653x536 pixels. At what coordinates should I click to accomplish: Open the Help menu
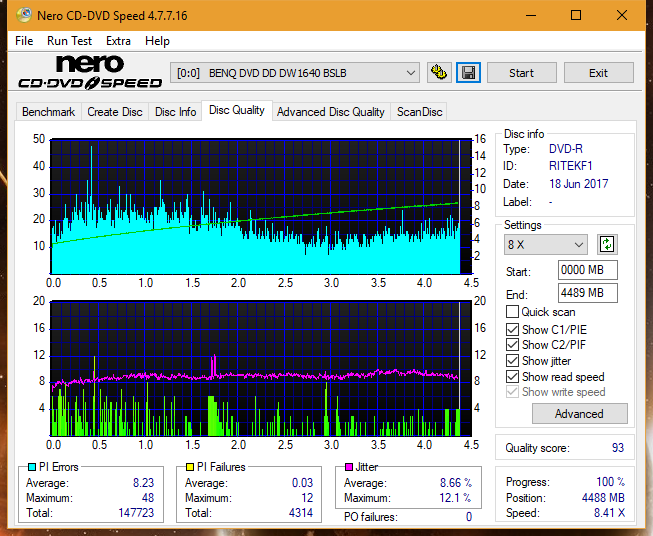(x=157, y=41)
